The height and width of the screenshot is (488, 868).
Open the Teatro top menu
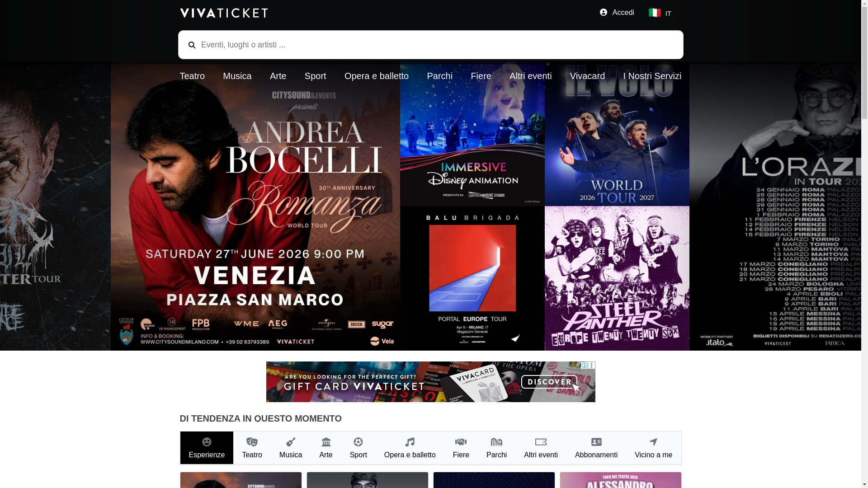pyautogui.click(x=192, y=76)
